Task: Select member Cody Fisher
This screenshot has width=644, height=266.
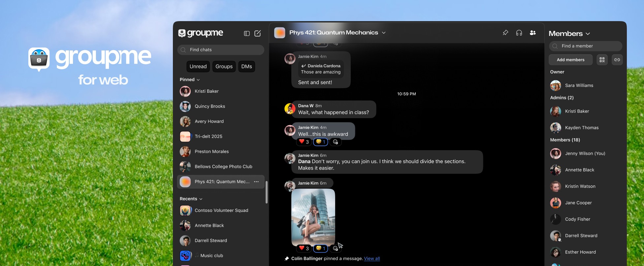Action: pyautogui.click(x=586, y=219)
